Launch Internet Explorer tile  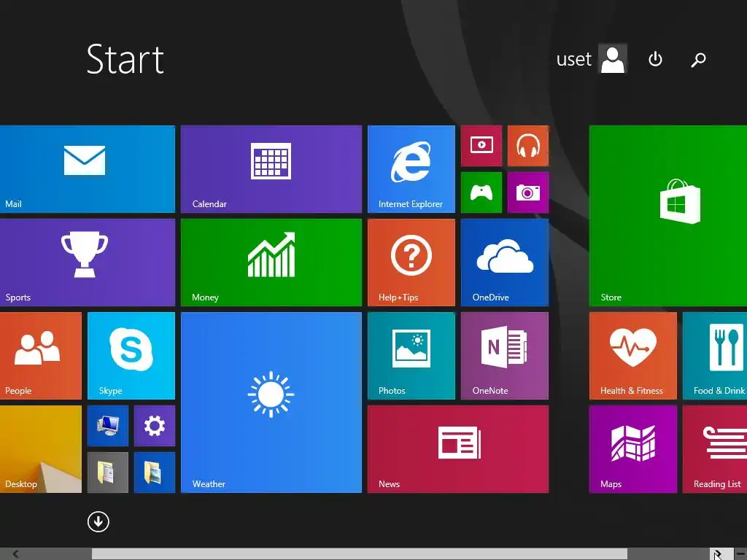click(411, 169)
